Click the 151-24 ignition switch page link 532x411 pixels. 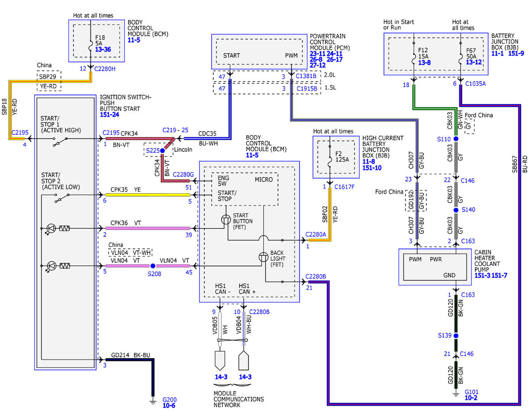click(x=109, y=114)
